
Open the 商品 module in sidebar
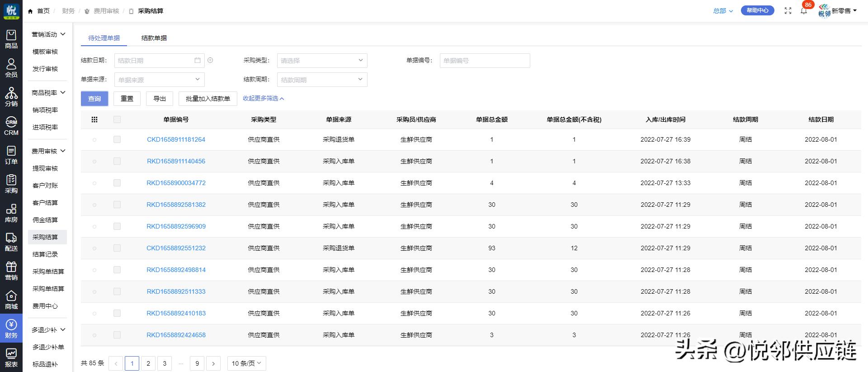(11, 39)
